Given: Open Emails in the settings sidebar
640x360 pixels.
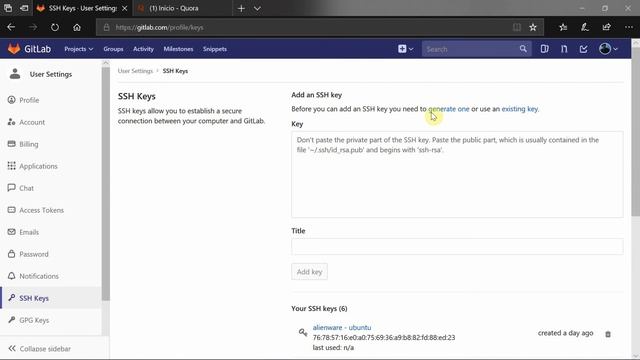Looking at the screenshot, I should click(29, 232).
